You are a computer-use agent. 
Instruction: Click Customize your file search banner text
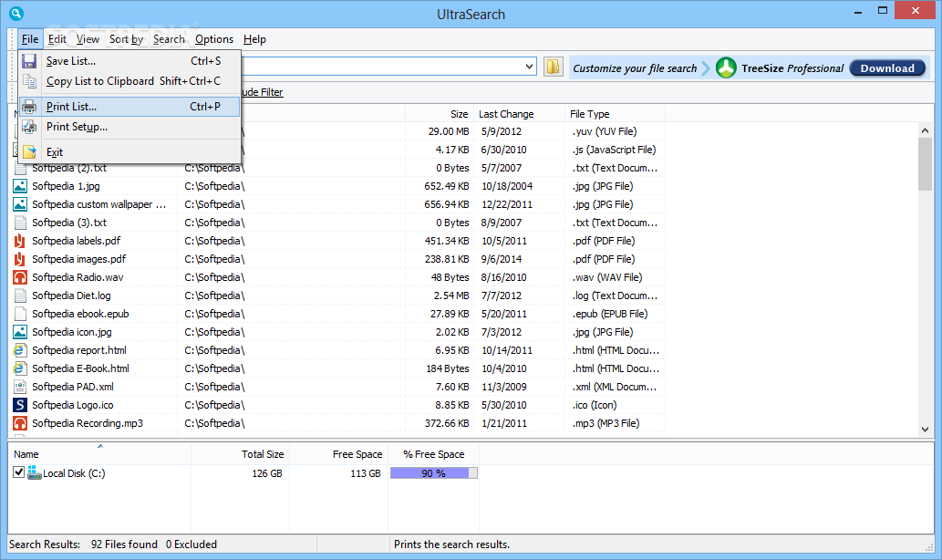tap(635, 67)
